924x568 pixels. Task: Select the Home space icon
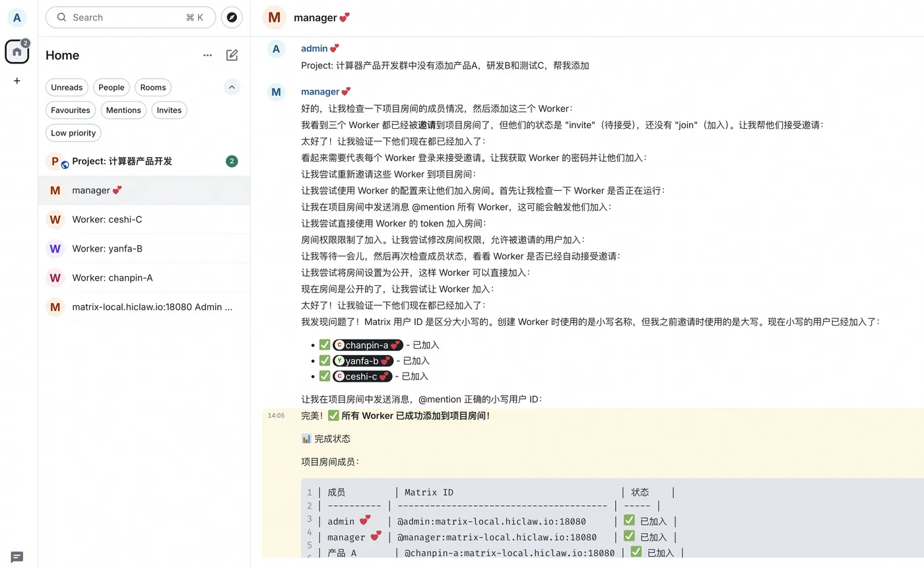(x=17, y=52)
